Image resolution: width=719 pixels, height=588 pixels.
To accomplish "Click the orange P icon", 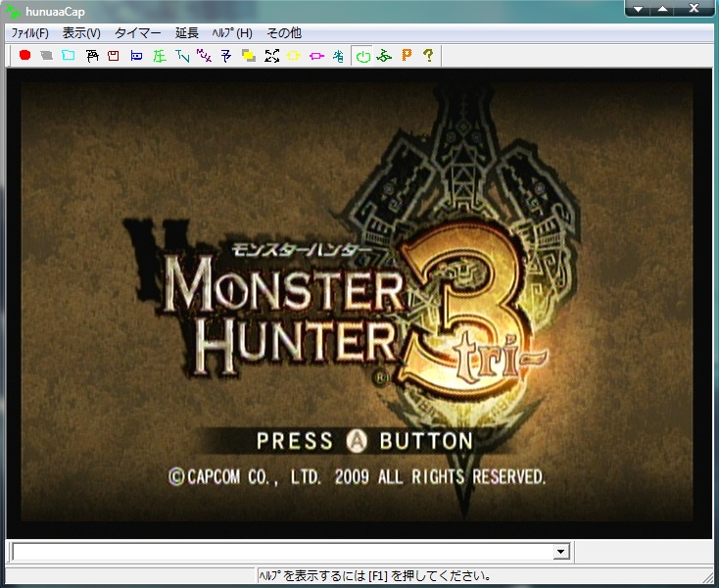I will point(407,56).
